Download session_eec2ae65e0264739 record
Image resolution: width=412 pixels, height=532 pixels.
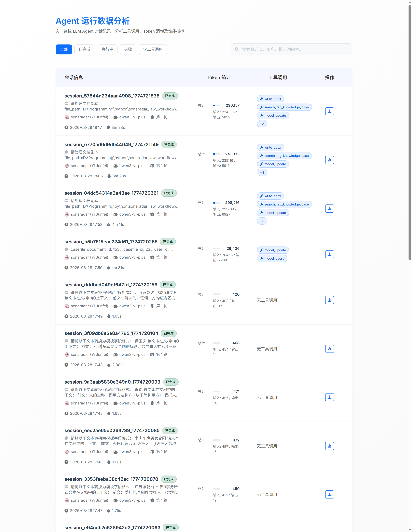coord(329,446)
